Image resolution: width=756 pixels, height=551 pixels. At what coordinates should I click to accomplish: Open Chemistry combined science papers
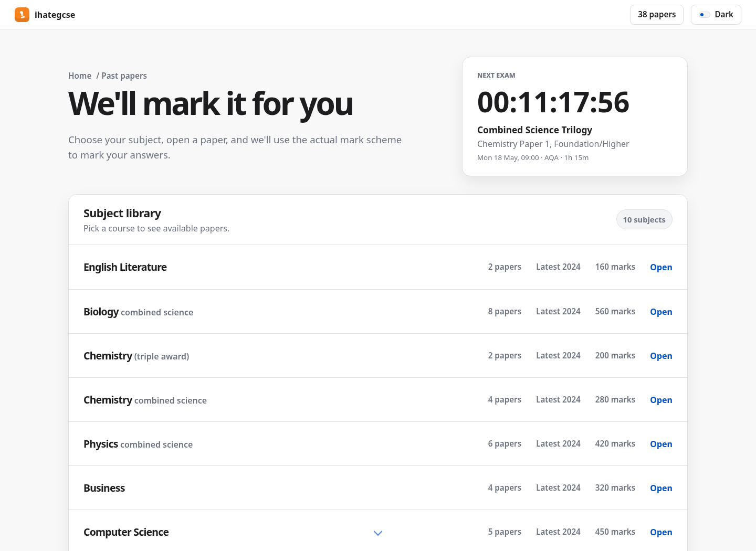[661, 400]
